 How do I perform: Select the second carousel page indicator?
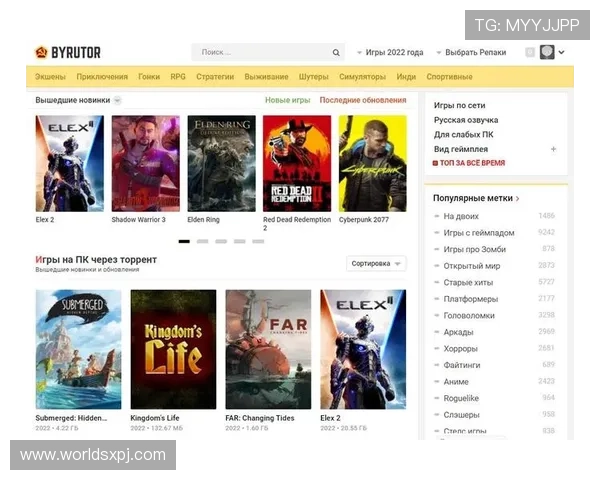pyautogui.click(x=202, y=242)
